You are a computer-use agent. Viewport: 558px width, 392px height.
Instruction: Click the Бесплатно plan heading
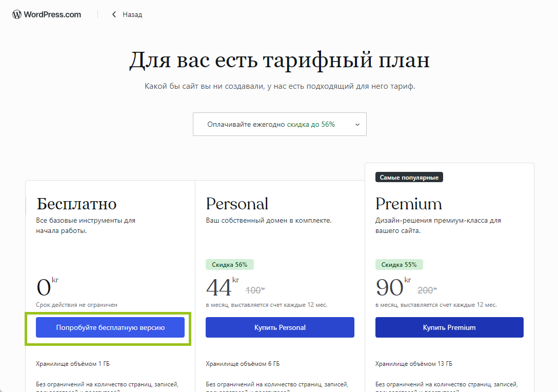coord(76,204)
